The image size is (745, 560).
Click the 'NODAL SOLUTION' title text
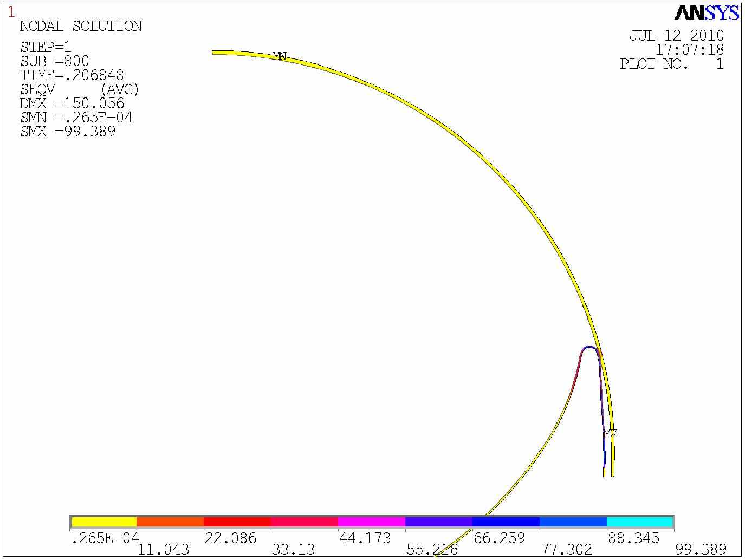click(81, 26)
